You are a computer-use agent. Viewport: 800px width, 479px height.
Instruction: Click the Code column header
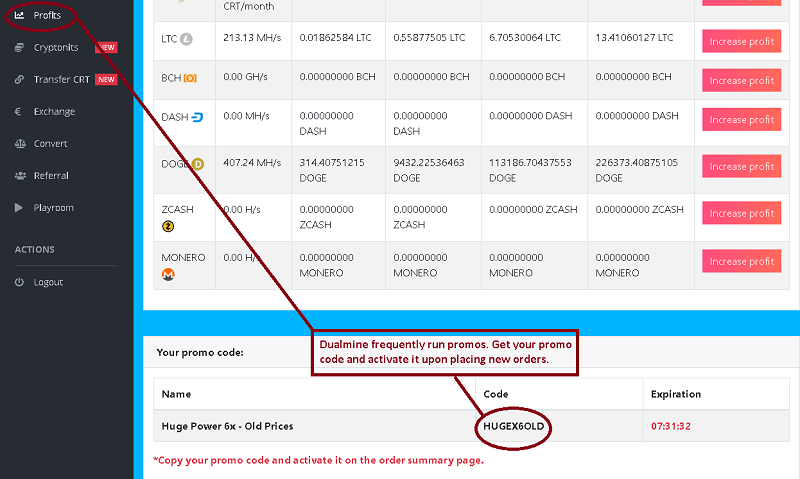[x=495, y=394]
